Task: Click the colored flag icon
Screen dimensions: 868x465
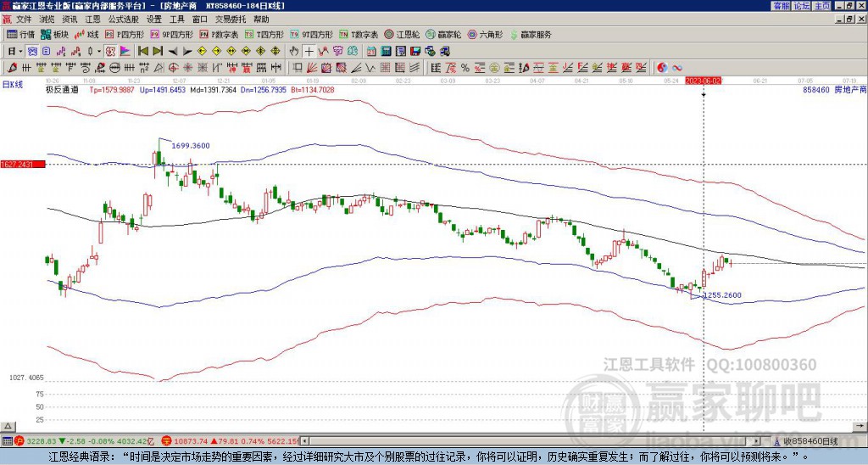Action: 125,51
